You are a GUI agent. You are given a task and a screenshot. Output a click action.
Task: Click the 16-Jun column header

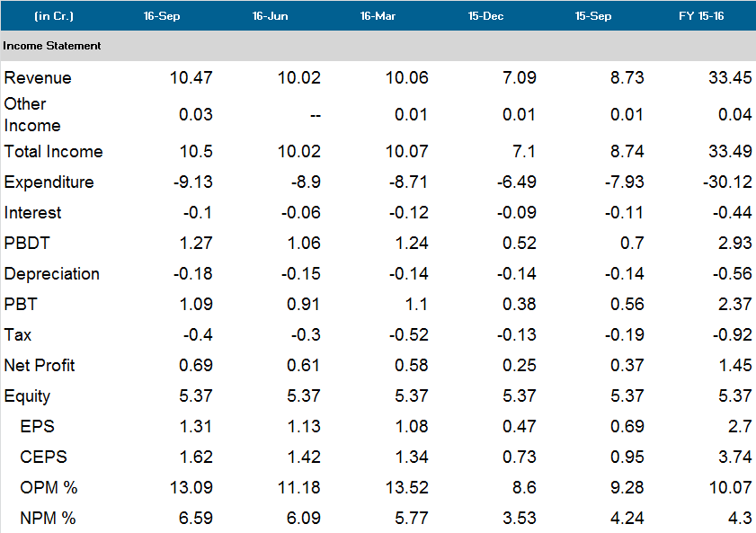click(x=271, y=16)
